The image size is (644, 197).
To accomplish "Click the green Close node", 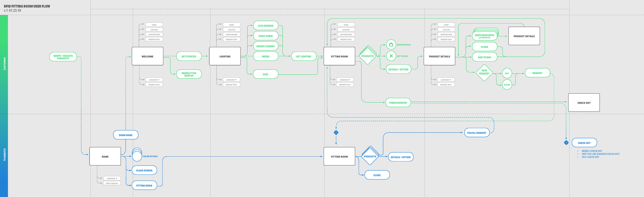I will pos(484,47).
